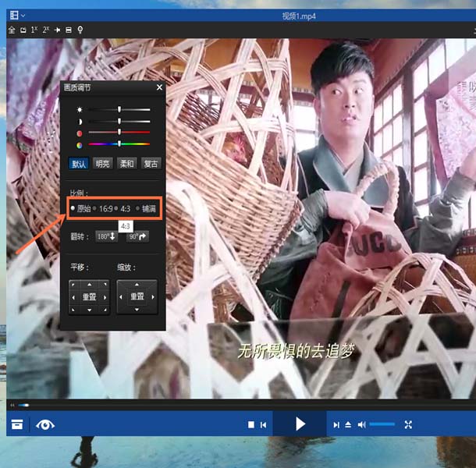Viewport: 476px width, 468px height.
Task: Select the 铺满 aspect ratio
Action: point(147,208)
